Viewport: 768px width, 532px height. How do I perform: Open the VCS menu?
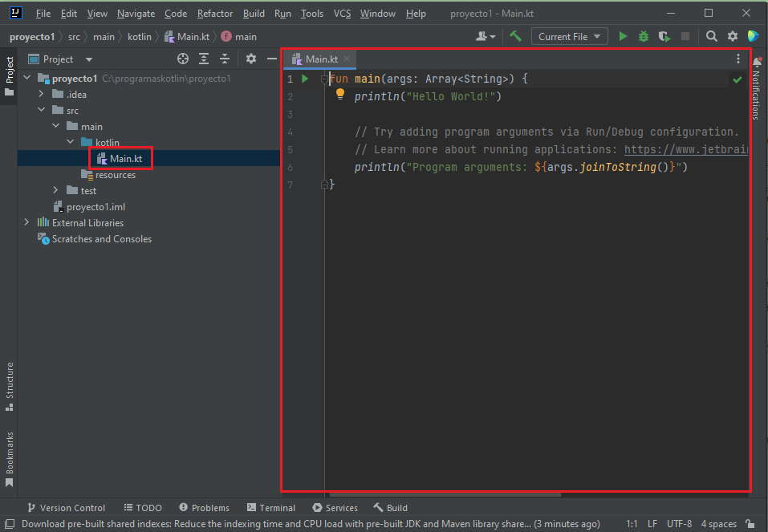(x=342, y=13)
